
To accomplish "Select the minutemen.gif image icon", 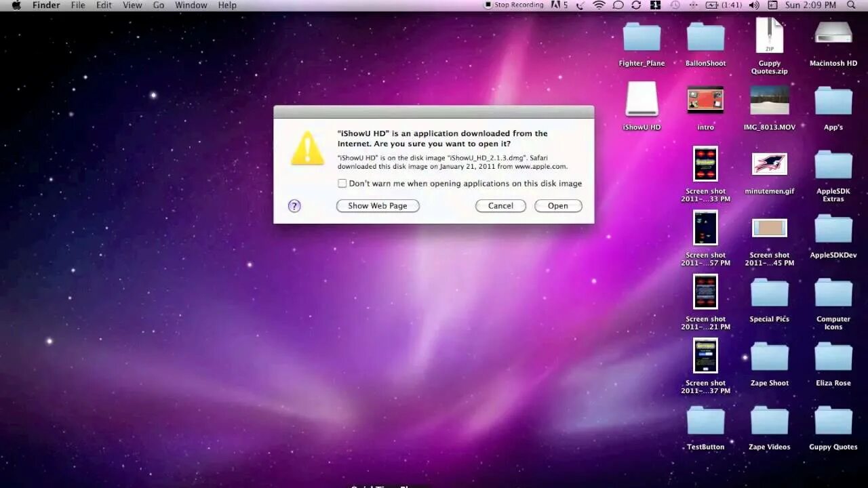I will (770, 164).
